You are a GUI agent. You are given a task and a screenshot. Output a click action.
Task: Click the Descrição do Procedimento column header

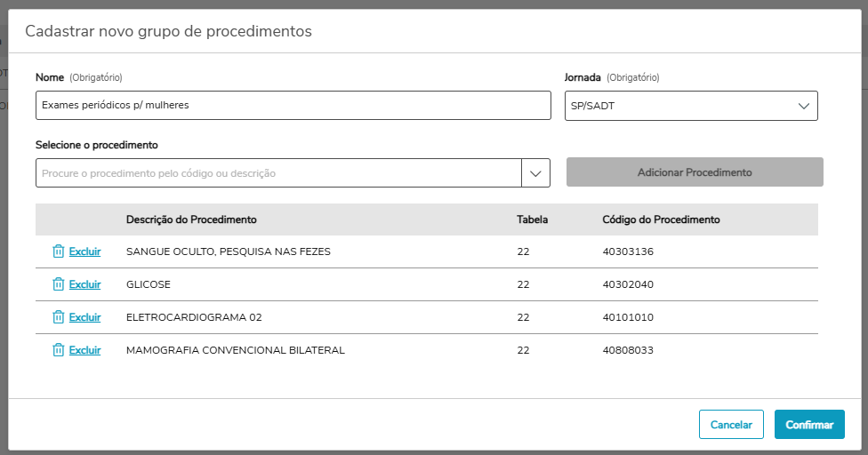pyautogui.click(x=191, y=220)
